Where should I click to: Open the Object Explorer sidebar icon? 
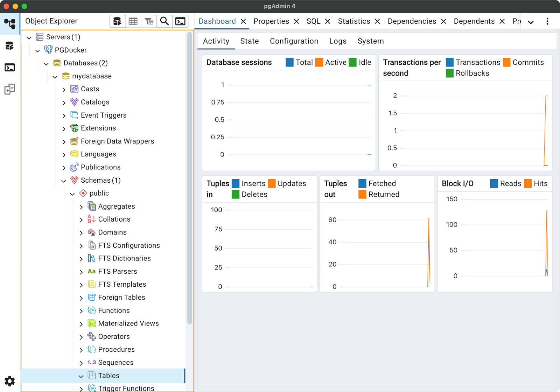point(10,24)
